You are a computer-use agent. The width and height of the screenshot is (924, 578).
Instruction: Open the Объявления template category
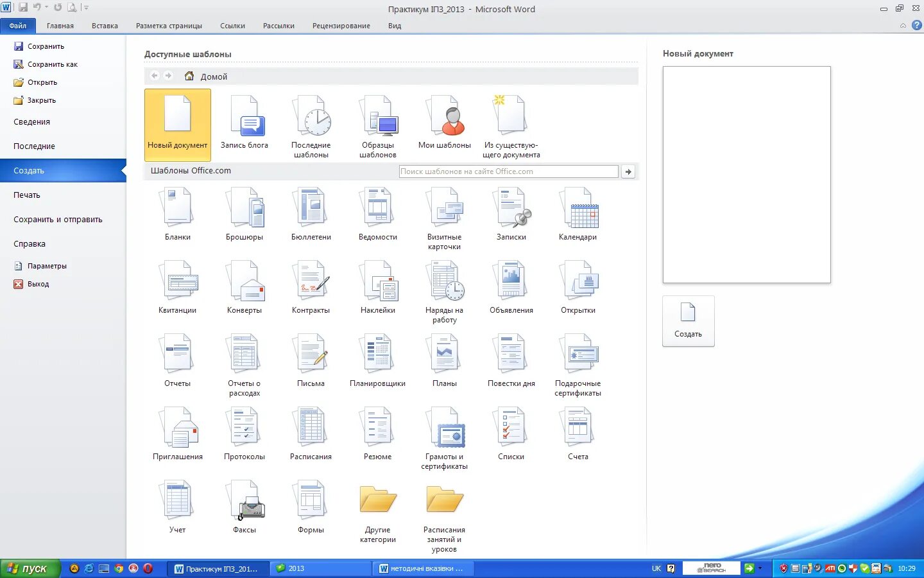pos(511,288)
